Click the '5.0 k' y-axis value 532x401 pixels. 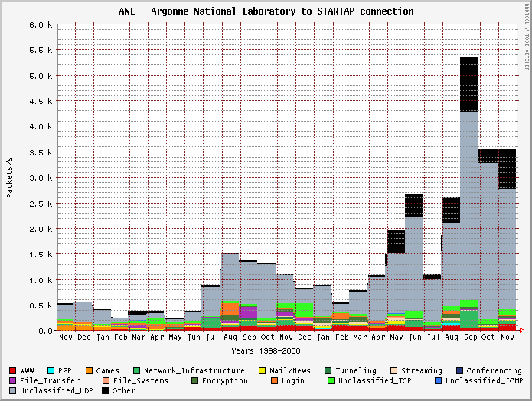tap(41, 76)
